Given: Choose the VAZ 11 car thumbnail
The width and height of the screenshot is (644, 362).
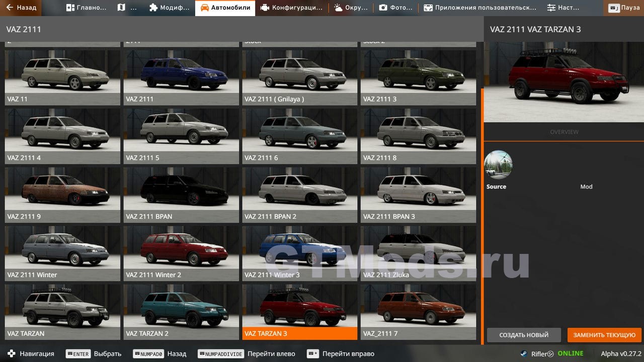Looking at the screenshot, I should point(62,77).
